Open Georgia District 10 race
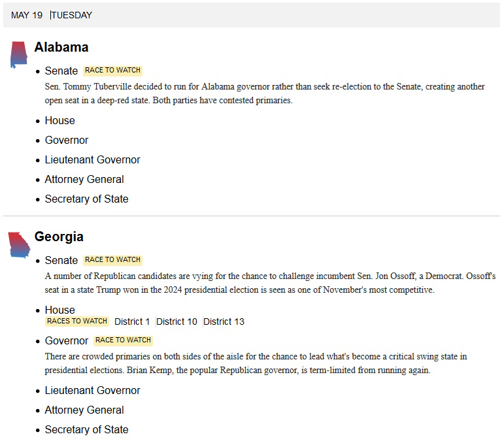504x445 pixels. click(x=177, y=321)
